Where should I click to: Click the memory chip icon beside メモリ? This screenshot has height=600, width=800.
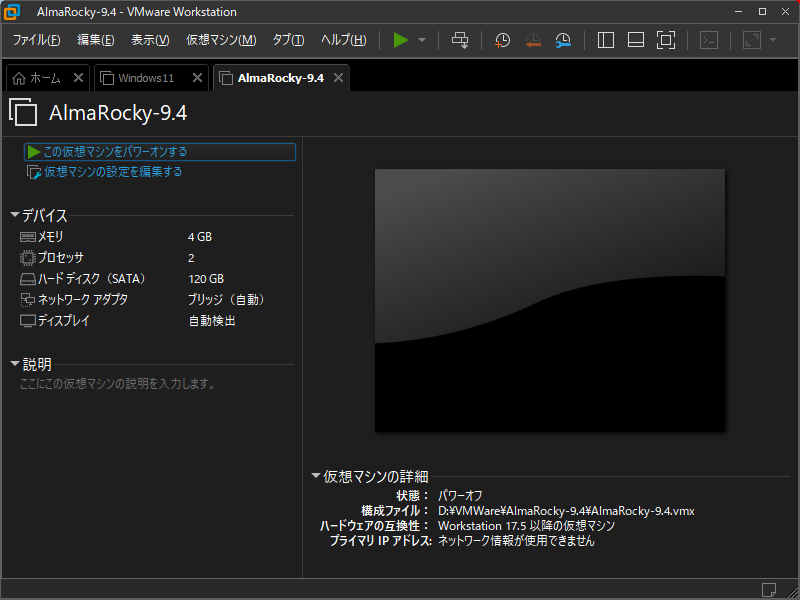click(28, 237)
